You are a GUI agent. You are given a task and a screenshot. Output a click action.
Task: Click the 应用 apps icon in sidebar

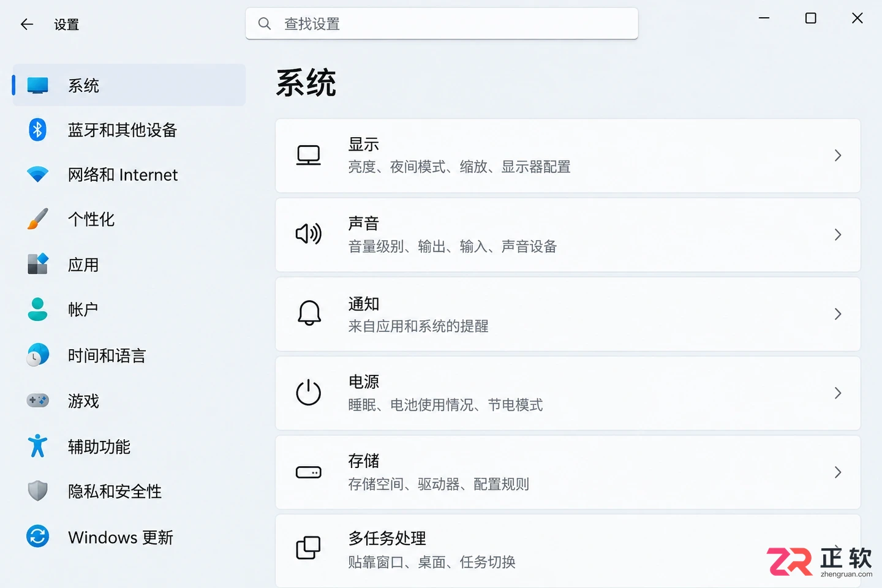pyautogui.click(x=38, y=264)
